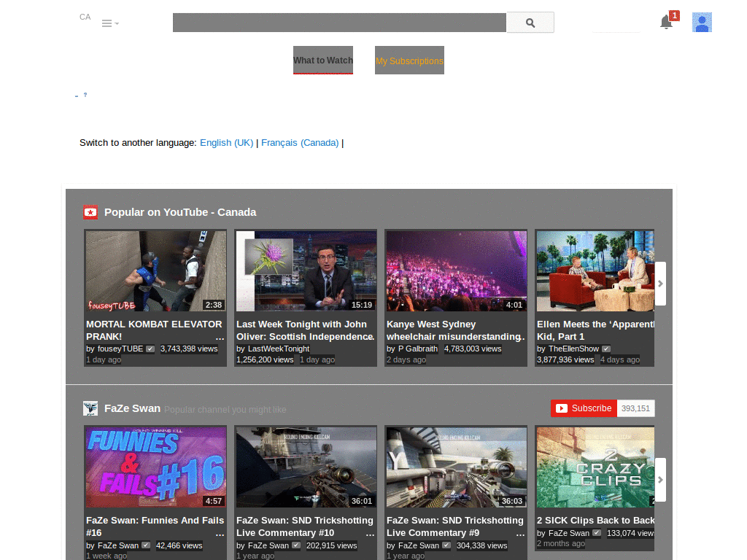This screenshot has width=747, height=560.
Task: Open FaZe Swan: Funnies And Fails title
Action: point(155,526)
